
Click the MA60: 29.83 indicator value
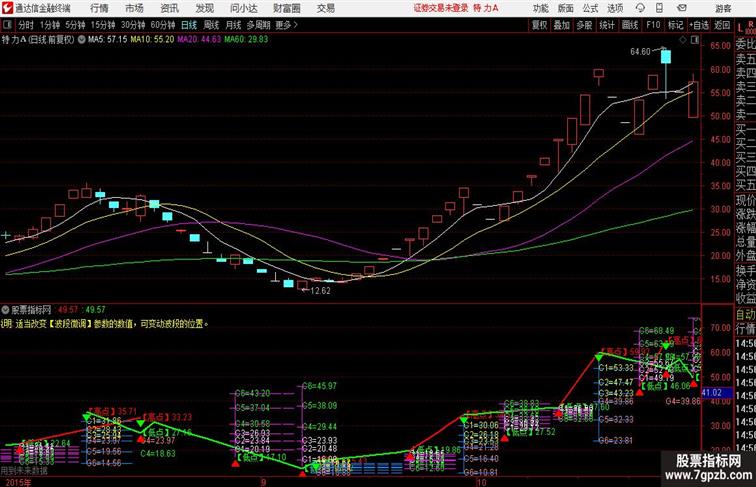[x=246, y=40]
